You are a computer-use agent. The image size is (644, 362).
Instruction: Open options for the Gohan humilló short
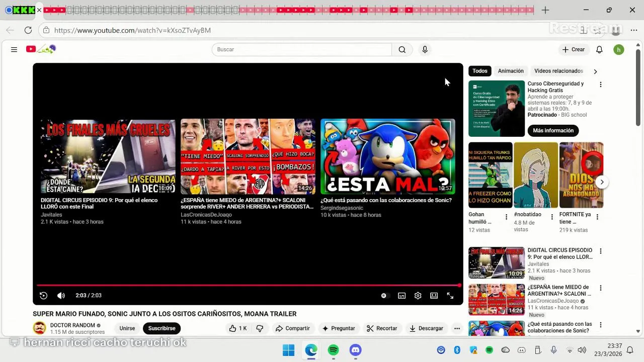pos(506,217)
